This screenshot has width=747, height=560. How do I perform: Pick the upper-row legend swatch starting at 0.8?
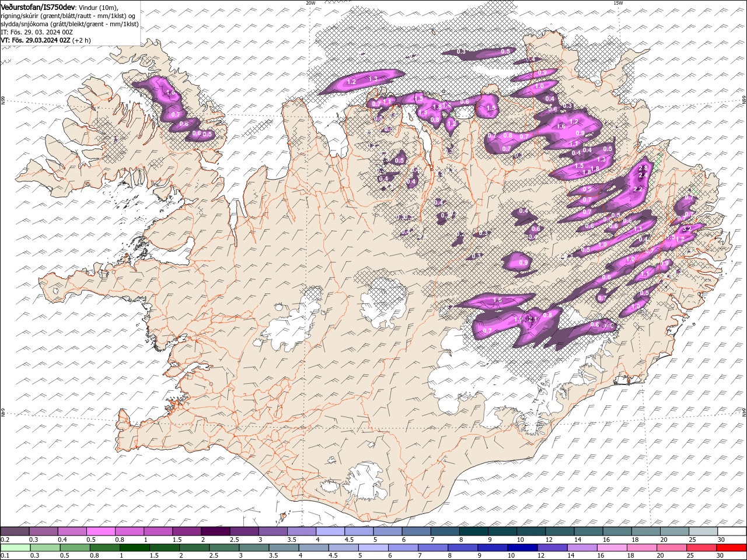130,531
